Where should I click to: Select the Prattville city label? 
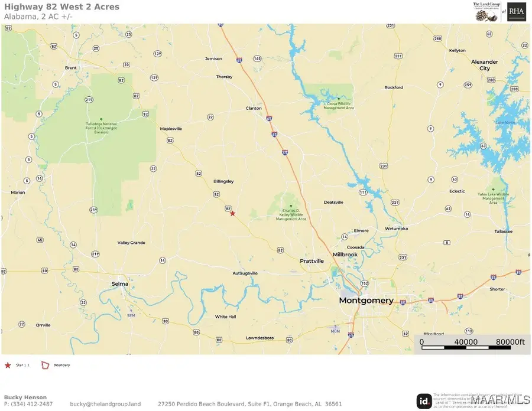point(312,261)
